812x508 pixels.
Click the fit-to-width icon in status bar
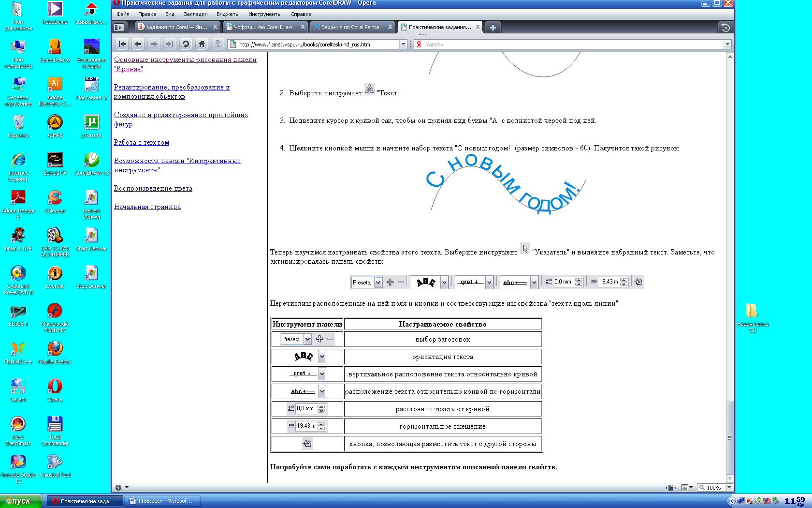(x=671, y=487)
